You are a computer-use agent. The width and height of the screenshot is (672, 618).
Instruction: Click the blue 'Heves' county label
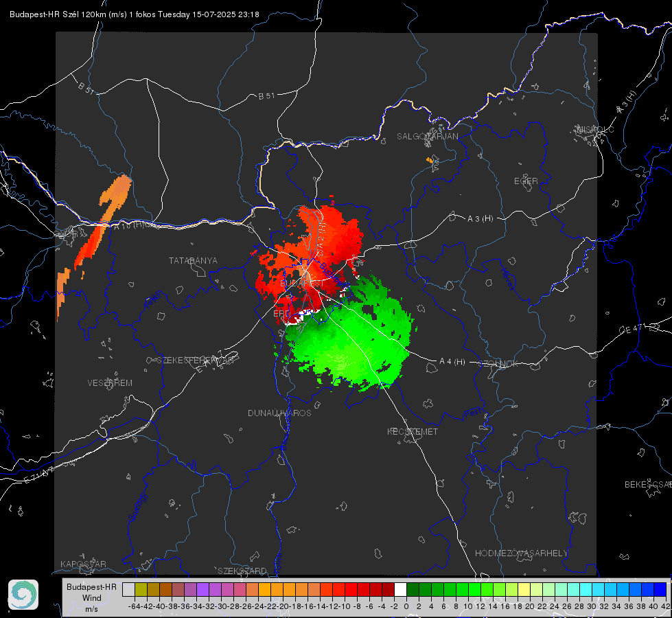(x=508, y=279)
